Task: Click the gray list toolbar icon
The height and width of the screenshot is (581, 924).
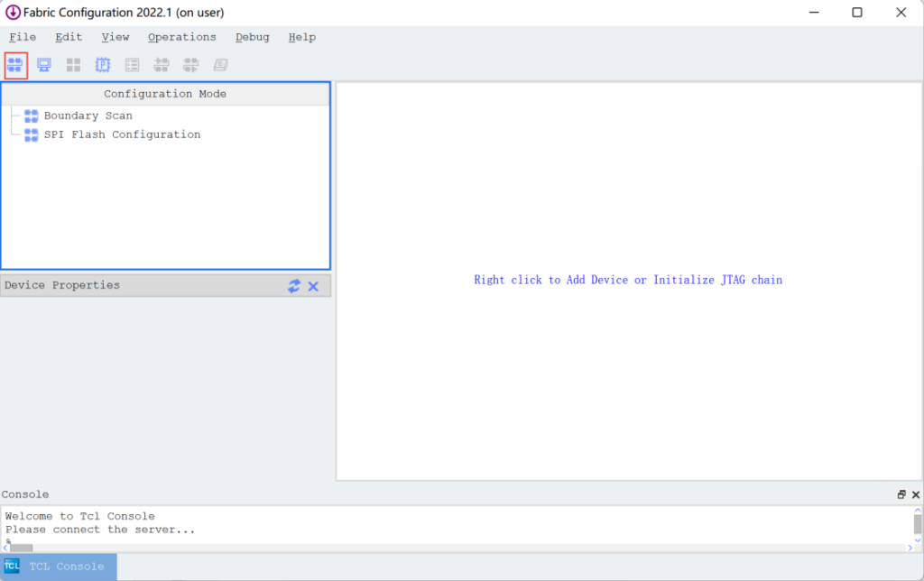Action: tap(132, 65)
